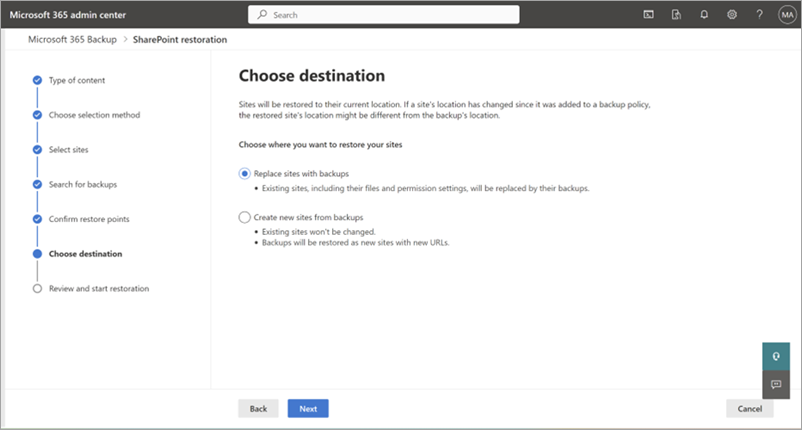802x430 pixels.
Task: Go to Type of content step
Action: pyautogui.click(x=76, y=80)
